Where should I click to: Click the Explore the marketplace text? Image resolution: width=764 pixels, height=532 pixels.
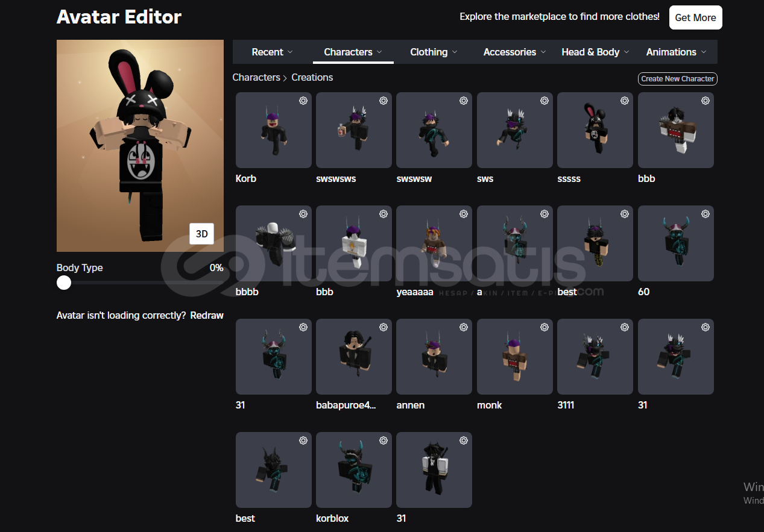click(560, 17)
